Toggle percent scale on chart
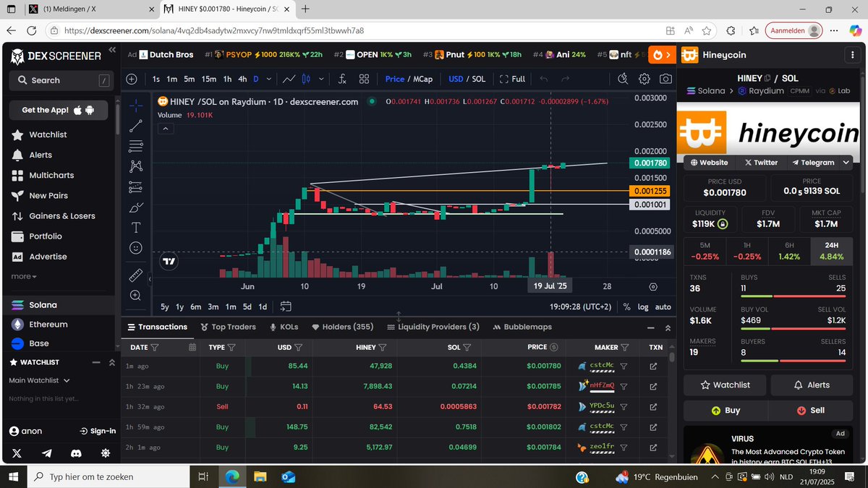Screen dimensions: 868x488 [626, 307]
